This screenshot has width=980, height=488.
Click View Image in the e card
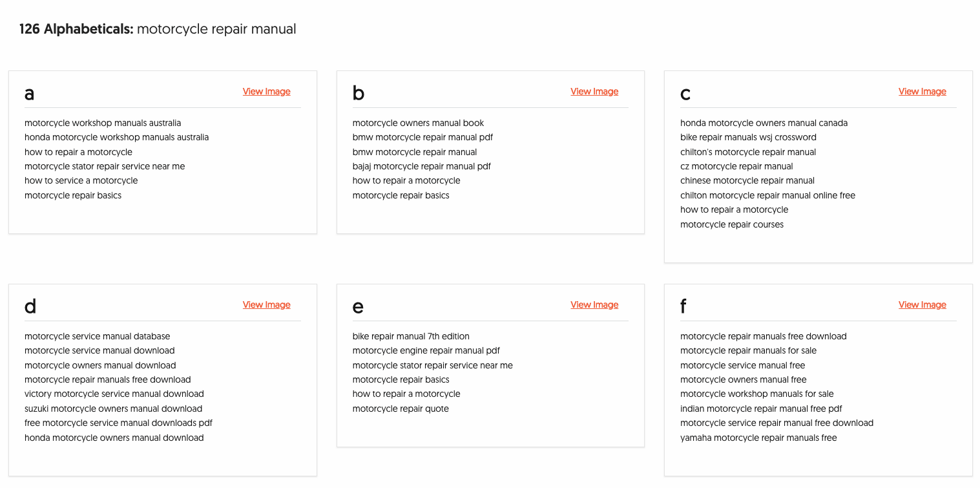pos(594,305)
